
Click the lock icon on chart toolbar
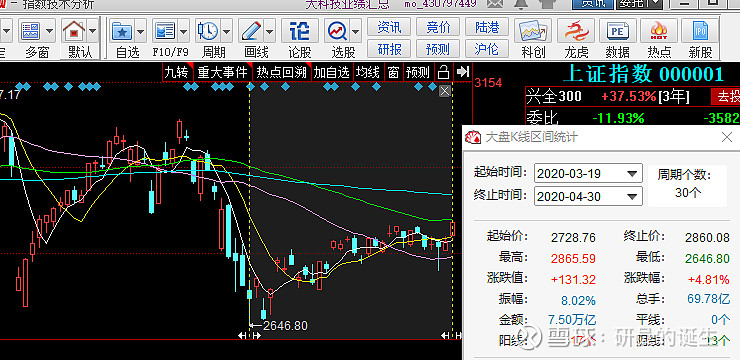coord(443,72)
